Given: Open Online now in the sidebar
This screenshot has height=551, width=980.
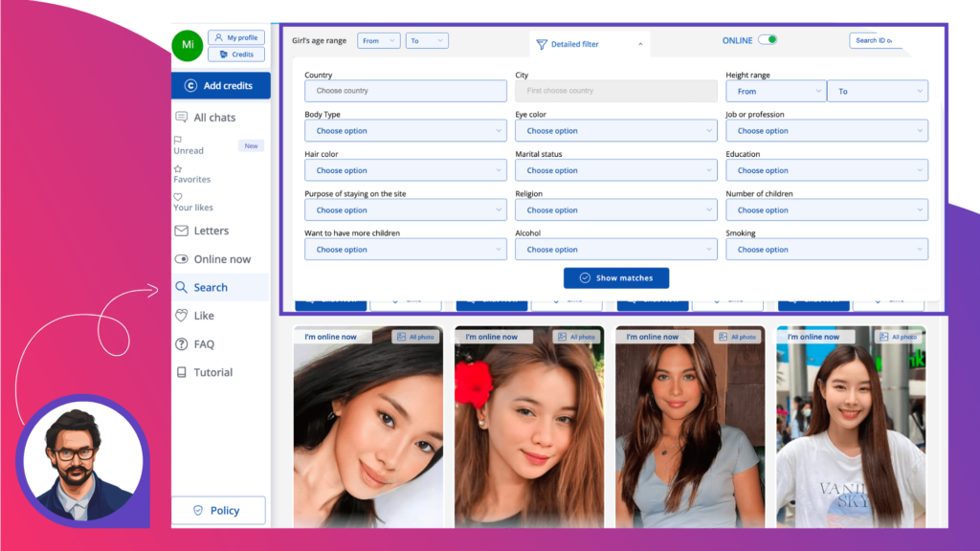Looking at the screenshot, I should pos(222,258).
